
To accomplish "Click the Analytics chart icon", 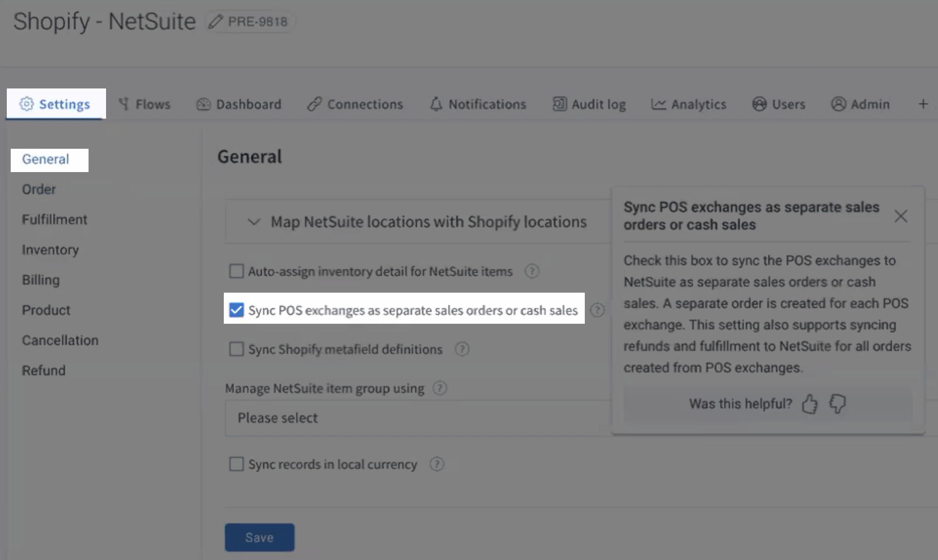I will pyautogui.click(x=658, y=104).
